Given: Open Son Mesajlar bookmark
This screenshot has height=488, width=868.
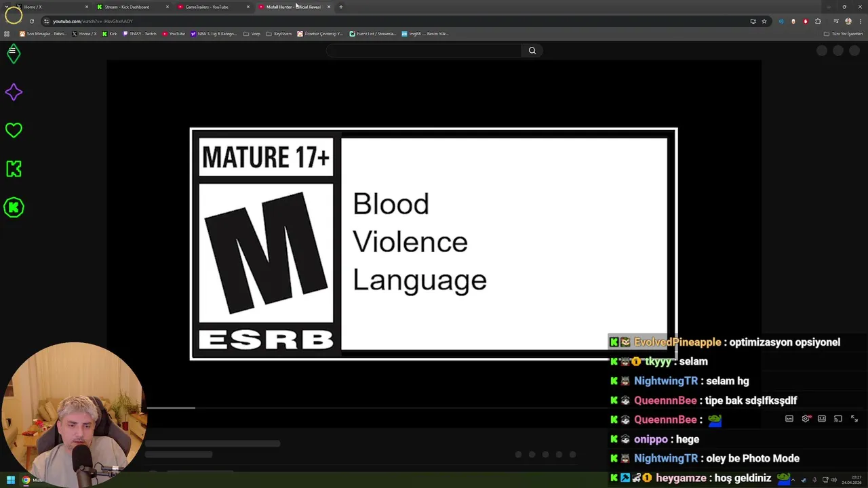Looking at the screenshot, I should point(43,33).
